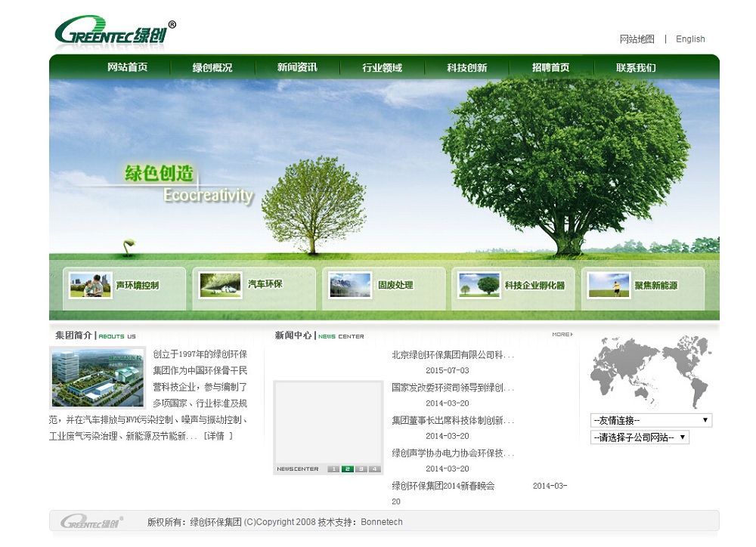Open news 绿创声学协办电力协会环保技...
The height and width of the screenshot is (547, 756).
coord(453,453)
